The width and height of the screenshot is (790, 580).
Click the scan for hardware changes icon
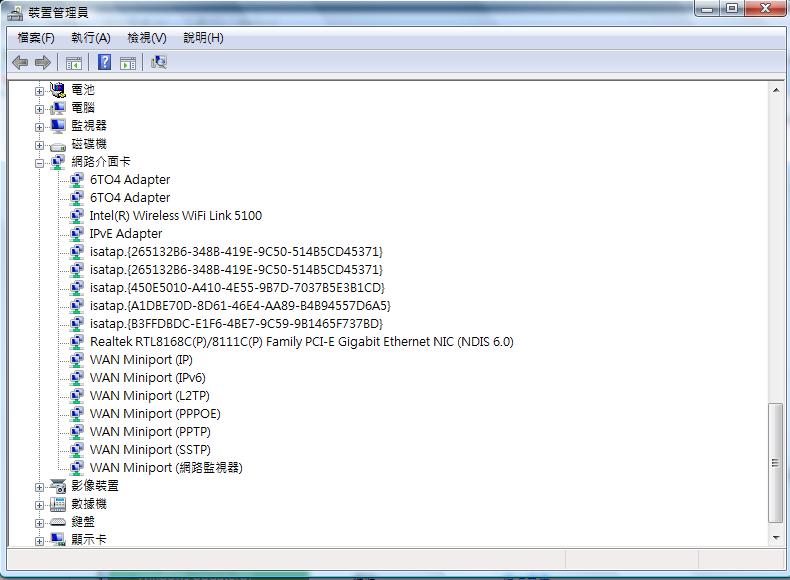(159, 62)
